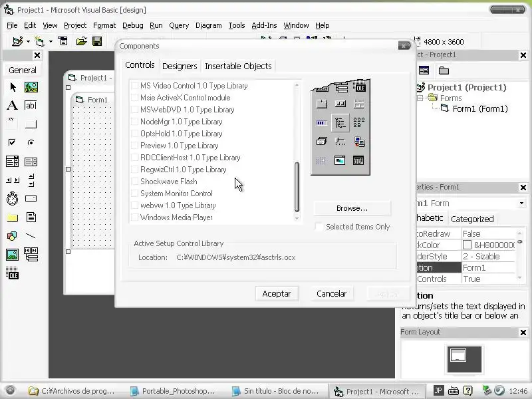Select the CheckBox tool in toolbox
This screenshot has height=399, width=532.
(x=13, y=142)
